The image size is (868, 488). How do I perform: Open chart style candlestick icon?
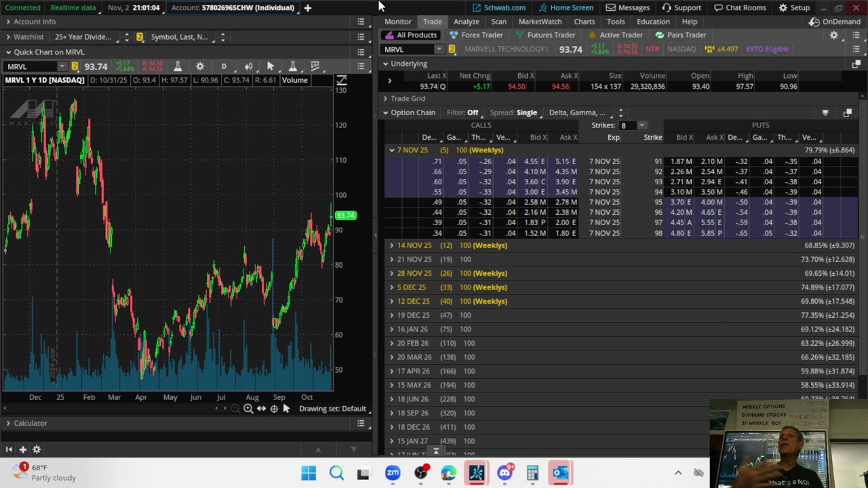tap(248, 66)
